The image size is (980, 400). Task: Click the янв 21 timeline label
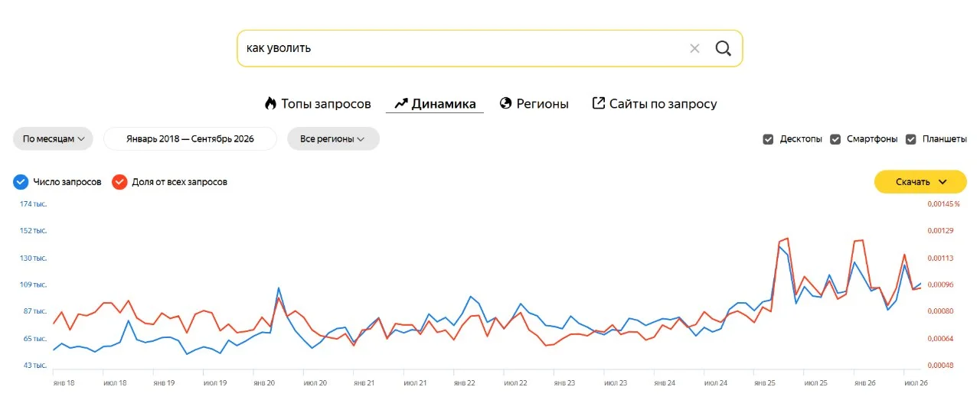pos(365,382)
